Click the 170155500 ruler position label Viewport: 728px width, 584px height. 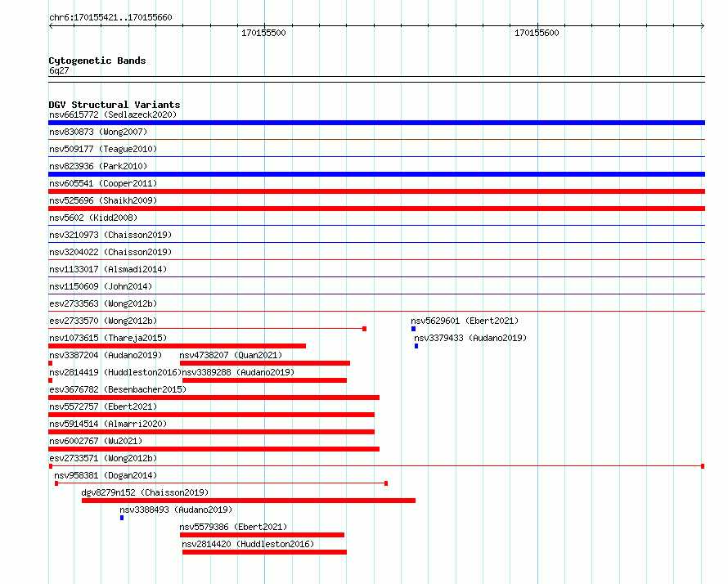click(263, 33)
